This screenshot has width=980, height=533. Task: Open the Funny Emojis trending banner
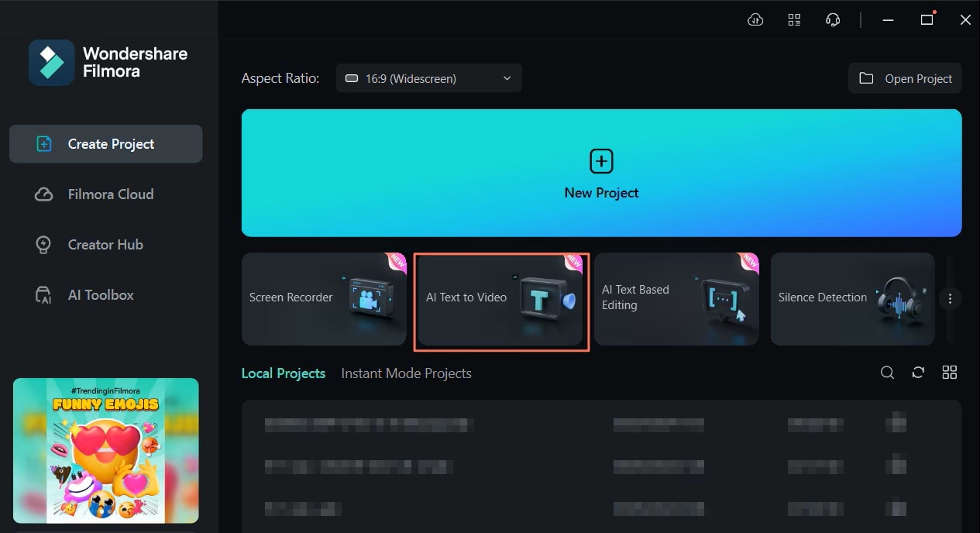point(106,451)
